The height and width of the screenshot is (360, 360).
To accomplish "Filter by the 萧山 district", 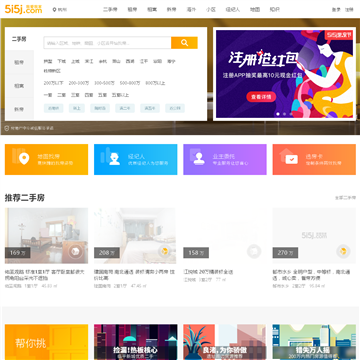I will 116,61.
